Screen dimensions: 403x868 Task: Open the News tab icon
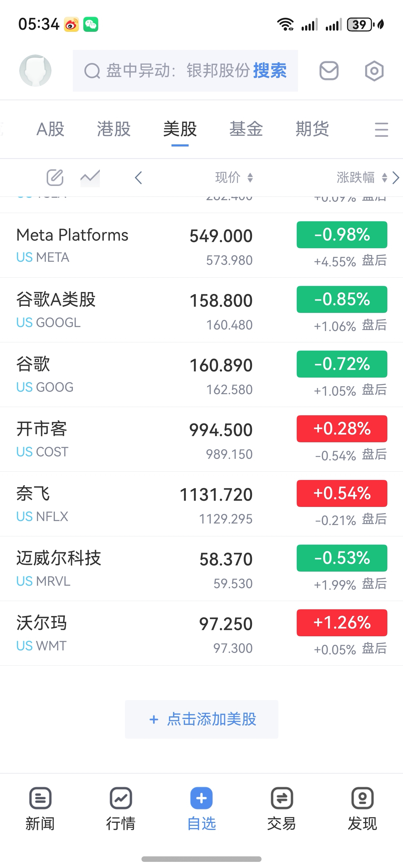[40, 798]
